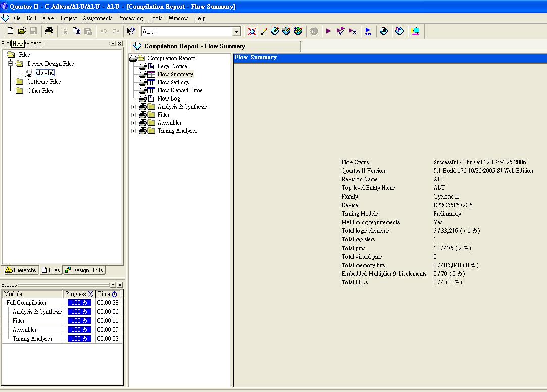This screenshot has width=547, height=392.
Task: Open the Assignments menu
Action: [x=97, y=18]
